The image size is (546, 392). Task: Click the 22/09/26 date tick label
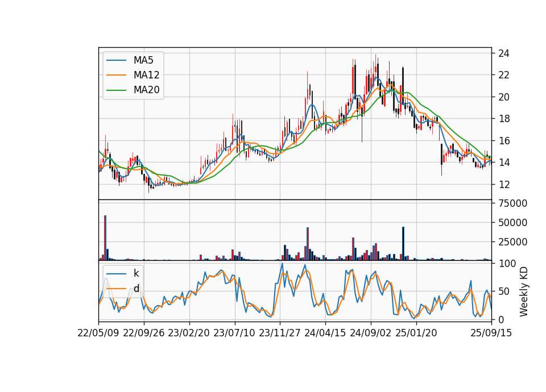tap(144, 333)
